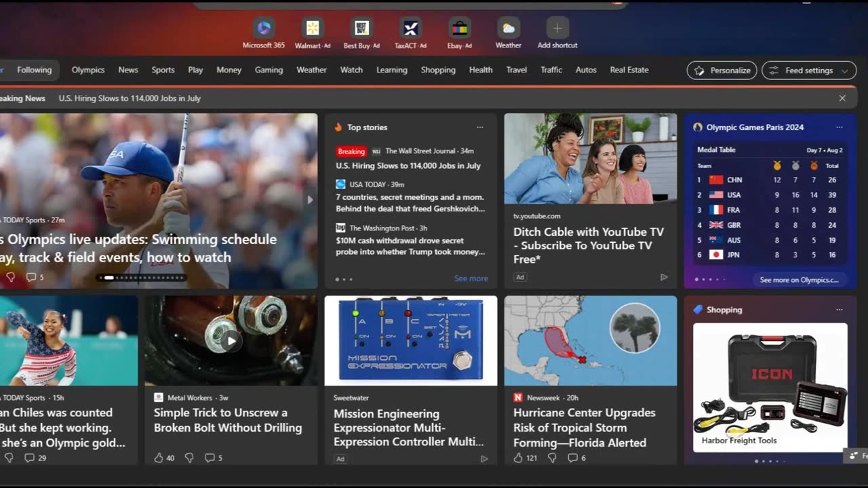
Task: Select the Shopping tab in navigation bar
Action: [x=438, y=70]
